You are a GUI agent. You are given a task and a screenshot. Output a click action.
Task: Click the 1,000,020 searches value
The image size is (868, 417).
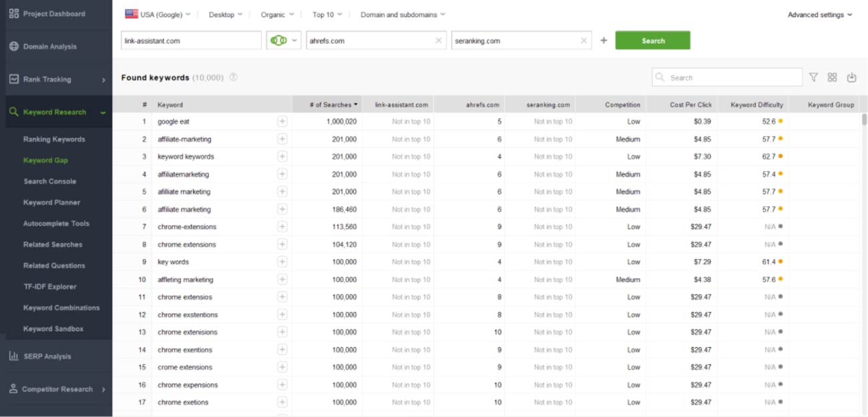pyautogui.click(x=342, y=121)
